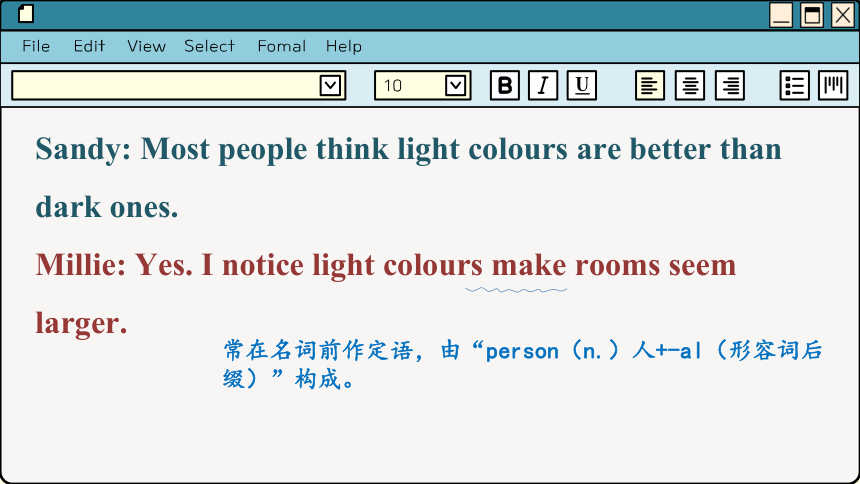
Task: Toggle Bold formatting button
Action: (x=505, y=85)
